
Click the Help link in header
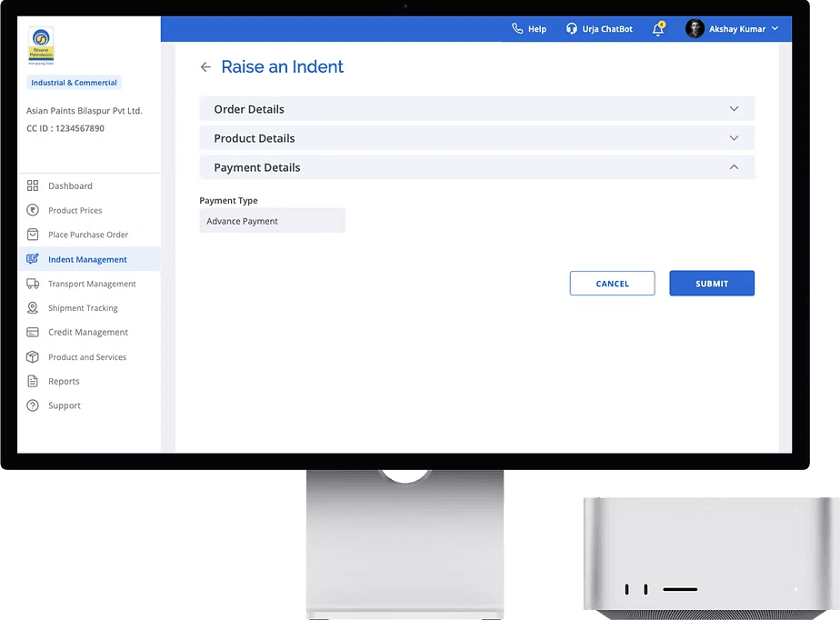tap(536, 29)
